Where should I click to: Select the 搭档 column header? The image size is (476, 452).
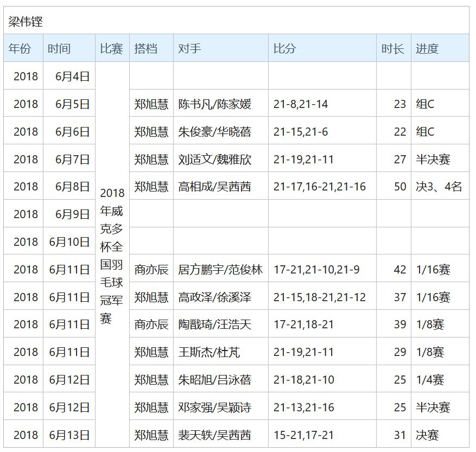tap(146, 48)
